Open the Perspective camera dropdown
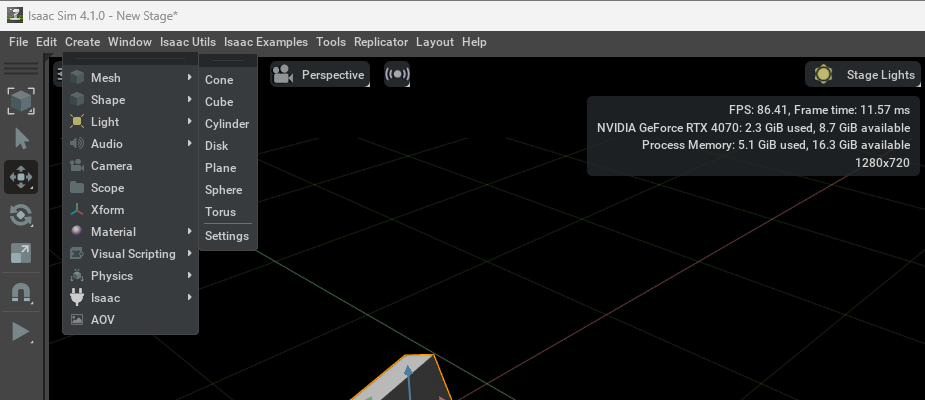This screenshot has width=925, height=400. click(x=320, y=75)
